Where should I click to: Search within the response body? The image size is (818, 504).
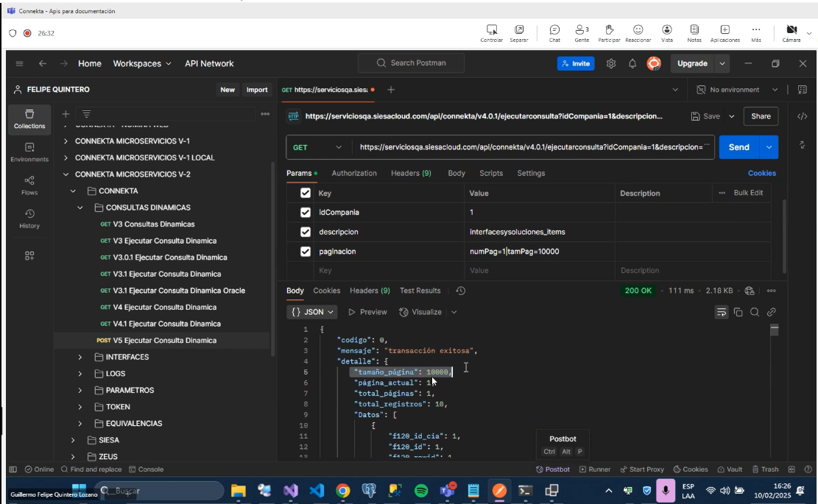coord(754,311)
